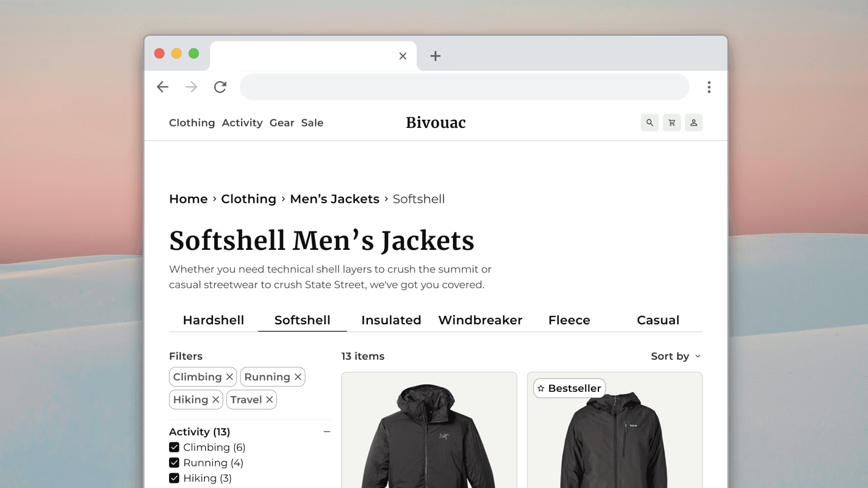Open a new browser tab
Viewport: 868px width, 488px height.
click(435, 56)
